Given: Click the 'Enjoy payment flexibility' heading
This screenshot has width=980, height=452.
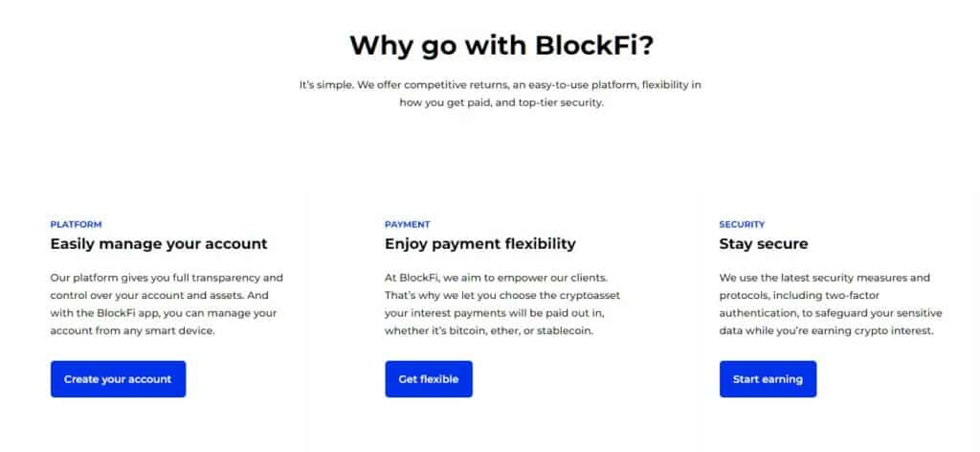Looking at the screenshot, I should (x=480, y=244).
